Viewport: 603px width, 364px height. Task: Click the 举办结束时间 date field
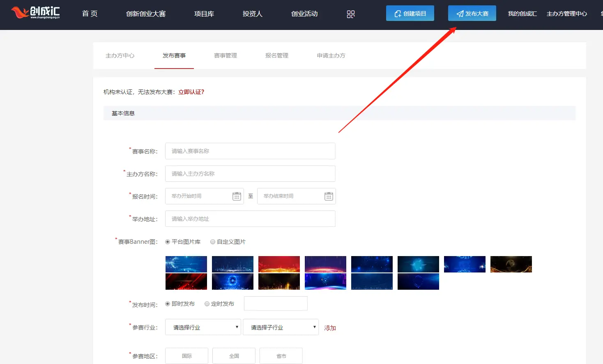pos(297,196)
